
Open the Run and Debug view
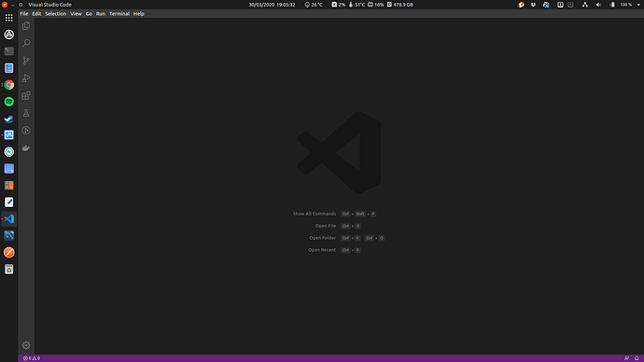[x=26, y=78]
